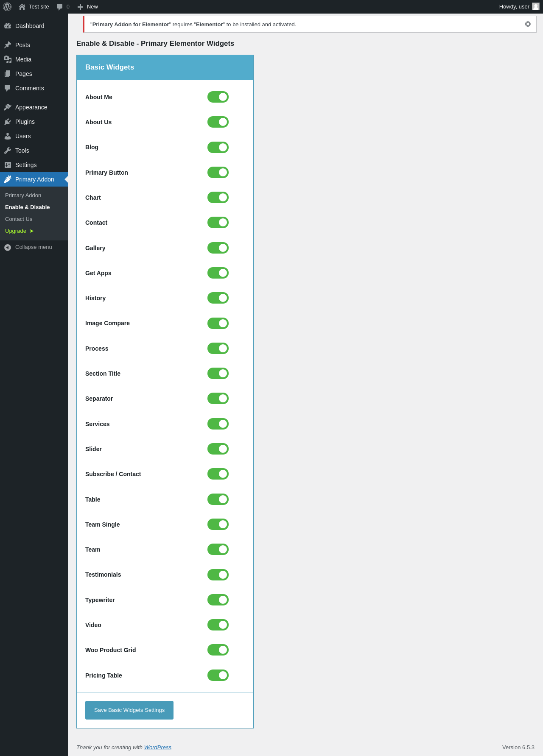Click the WordPress logo icon
This screenshot has height=756, width=543.
tap(7, 7)
